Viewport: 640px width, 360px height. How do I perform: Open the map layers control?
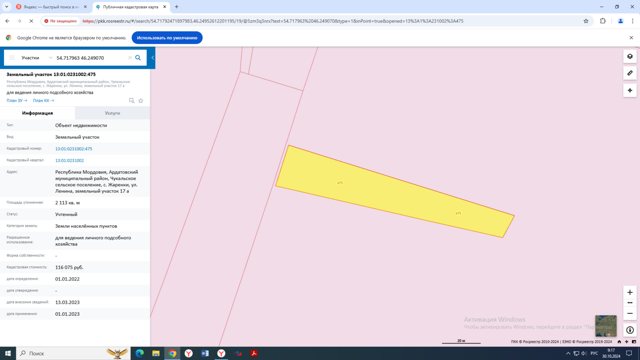coord(630,56)
